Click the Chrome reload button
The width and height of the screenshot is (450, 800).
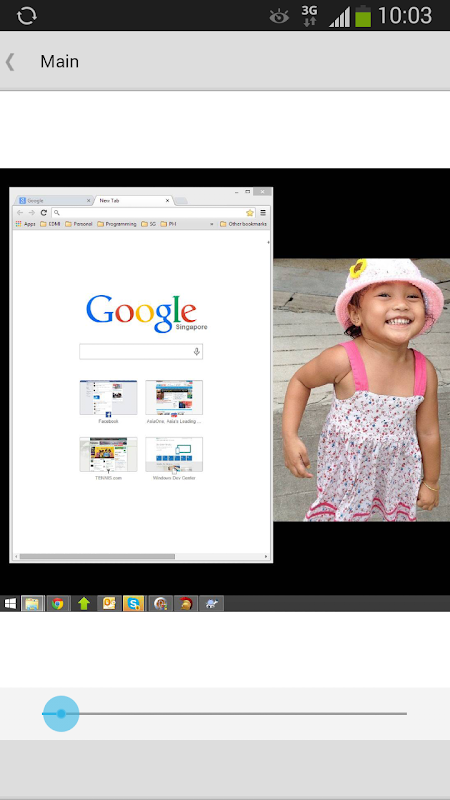(x=44, y=213)
